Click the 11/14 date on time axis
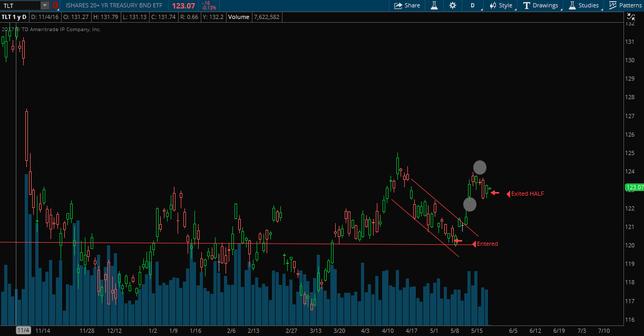 [43, 331]
